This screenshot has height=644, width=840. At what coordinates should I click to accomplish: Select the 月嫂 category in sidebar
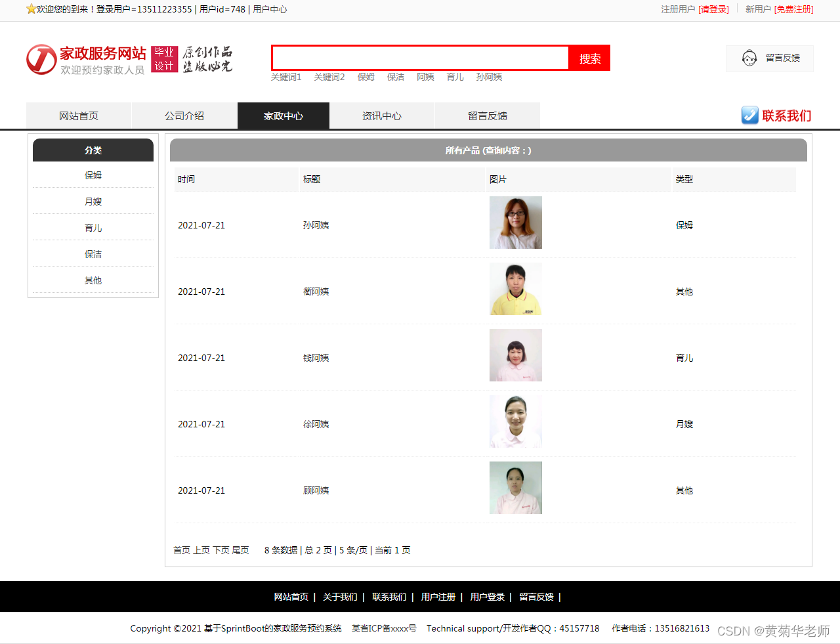click(93, 202)
